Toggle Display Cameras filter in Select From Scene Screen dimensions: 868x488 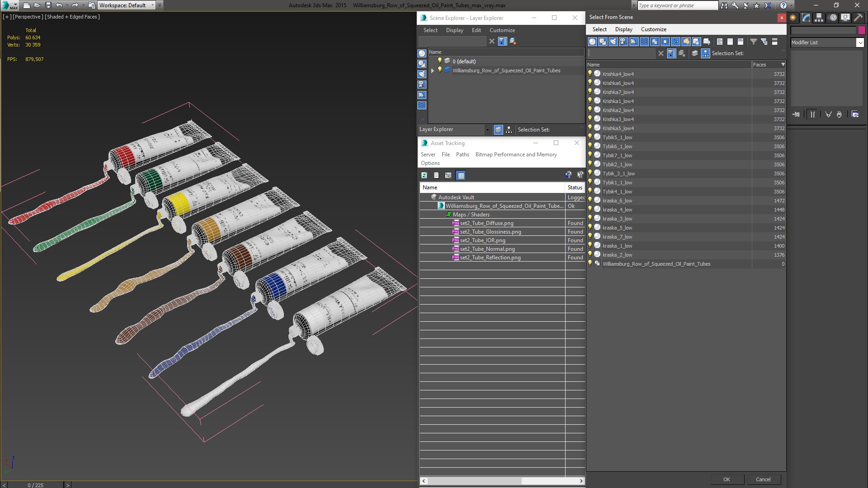[x=623, y=42]
